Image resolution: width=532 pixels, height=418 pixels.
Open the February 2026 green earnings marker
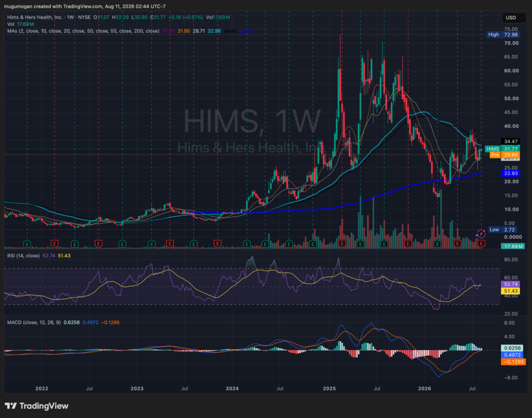point(437,243)
